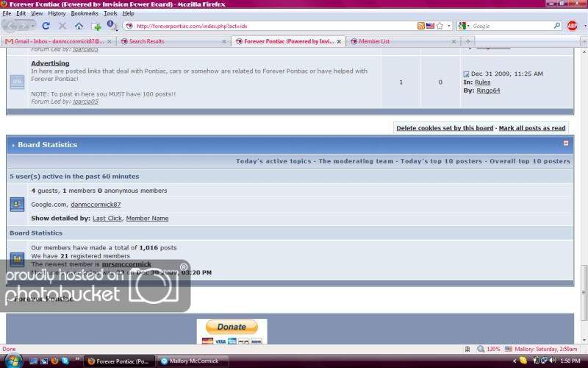This screenshot has height=368, width=588.
Task: View Ringo64's profile link
Action: pyautogui.click(x=488, y=91)
